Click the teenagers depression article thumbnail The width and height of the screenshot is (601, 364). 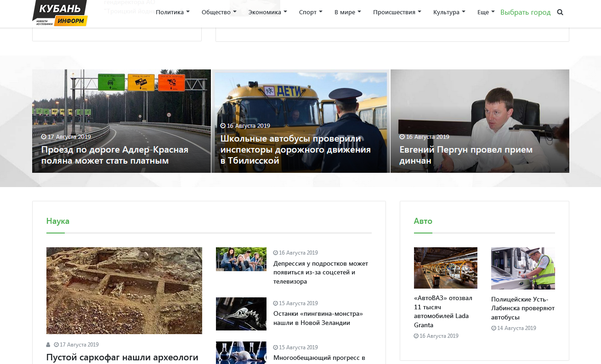(x=241, y=259)
